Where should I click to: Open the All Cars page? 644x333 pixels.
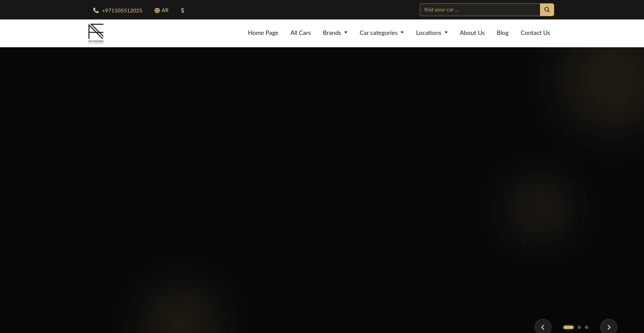tap(300, 33)
